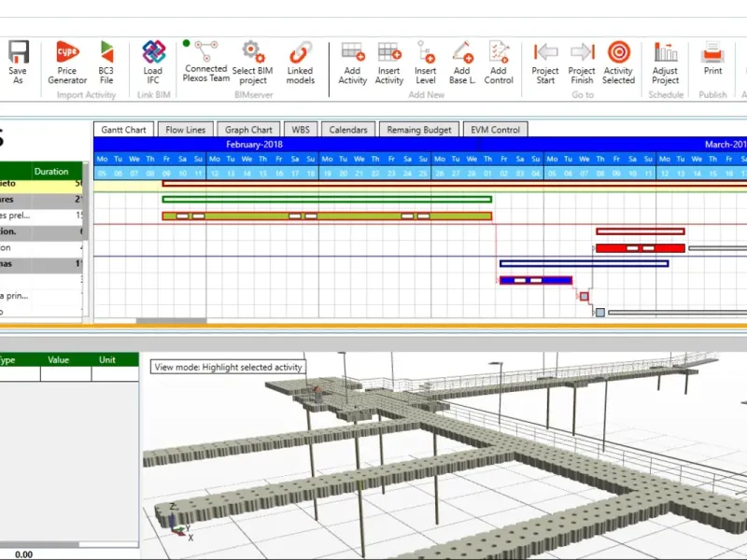Viewport: 747px width, 560px height.
Task: Open the EVM Control tab
Action: coord(495,130)
